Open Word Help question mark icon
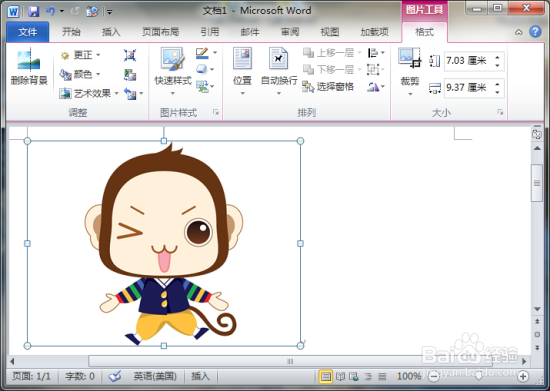Screen dimensions: 550x391 pyautogui.click(x=535, y=32)
